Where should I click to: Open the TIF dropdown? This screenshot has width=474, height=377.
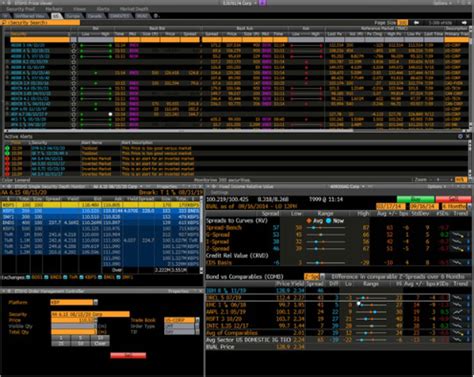pyautogui.click(x=197, y=332)
